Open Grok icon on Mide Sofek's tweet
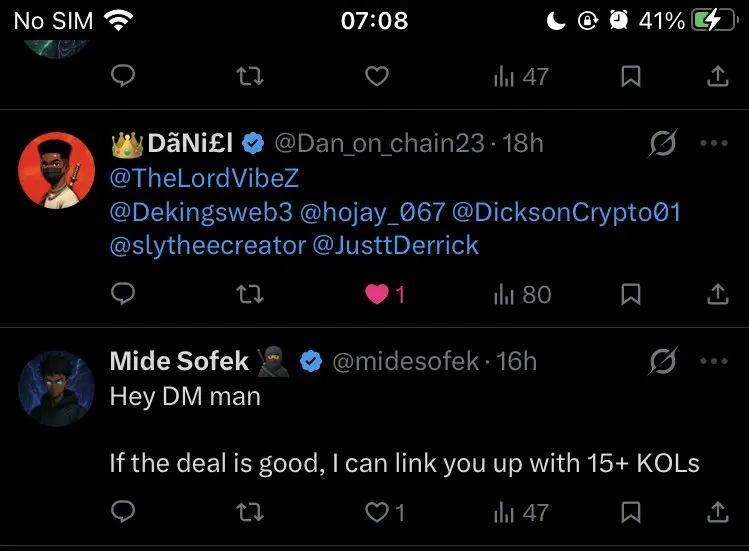The height and width of the screenshot is (551, 749). (x=663, y=361)
